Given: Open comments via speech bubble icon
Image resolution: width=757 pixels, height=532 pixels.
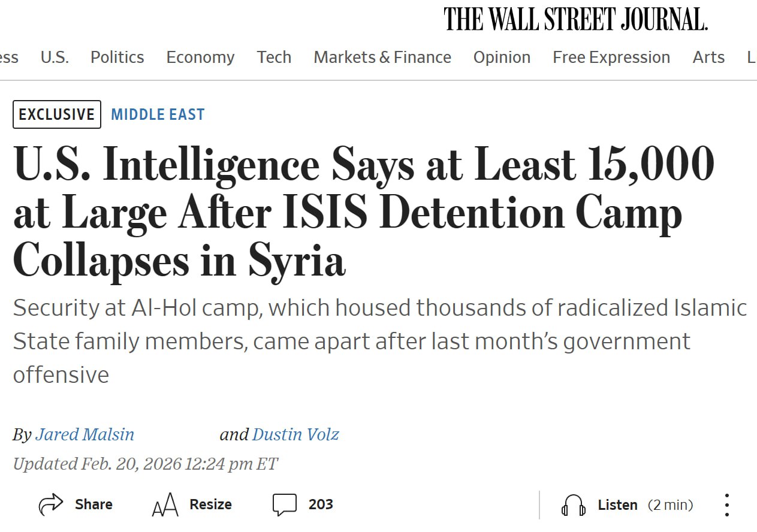Looking at the screenshot, I should coord(284,504).
